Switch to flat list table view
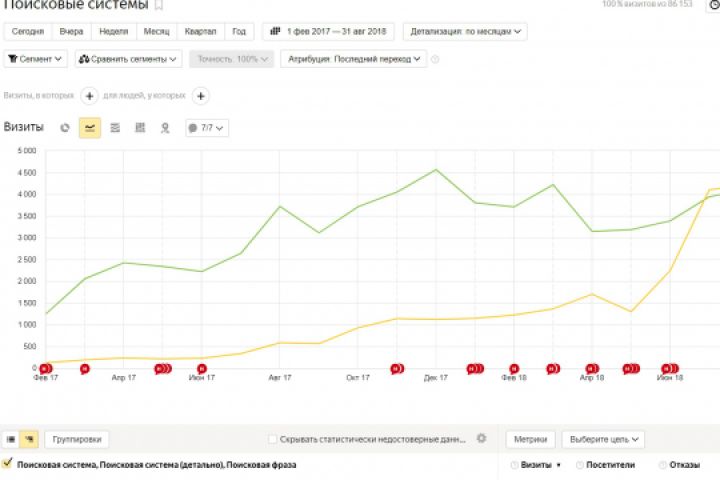The width and height of the screenshot is (720, 480). [11, 439]
